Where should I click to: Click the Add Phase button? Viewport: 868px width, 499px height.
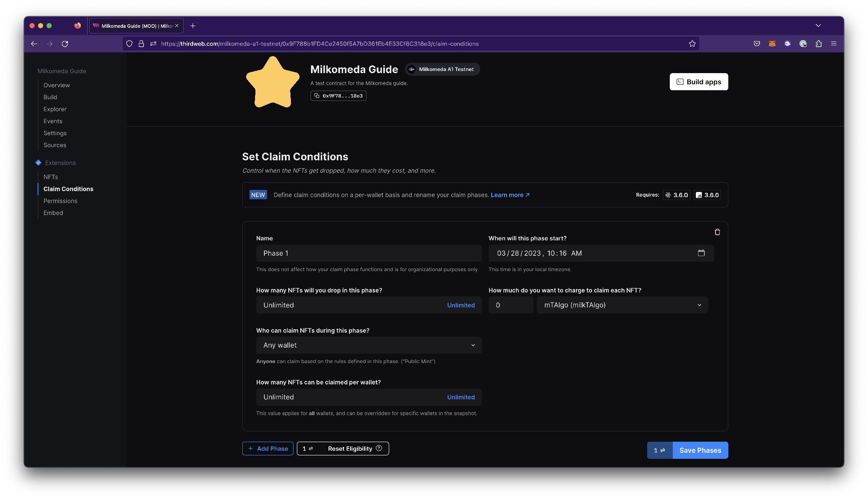coord(268,449)
